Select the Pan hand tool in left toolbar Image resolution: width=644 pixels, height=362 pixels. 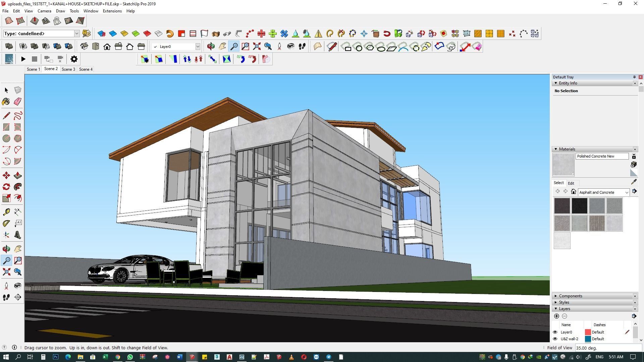tap(18, 249)
